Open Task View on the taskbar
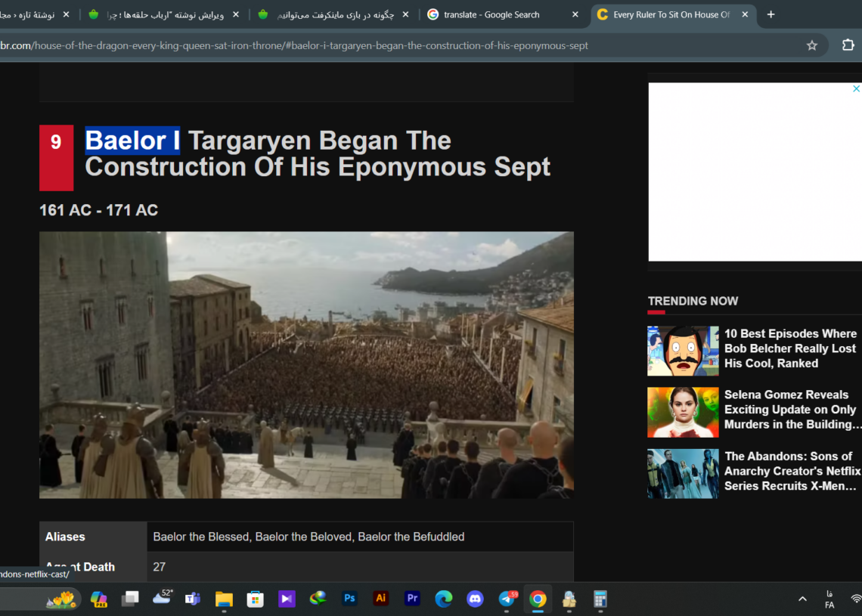The width and height of the screenshot is (862, 616). (x=130, y=599)
